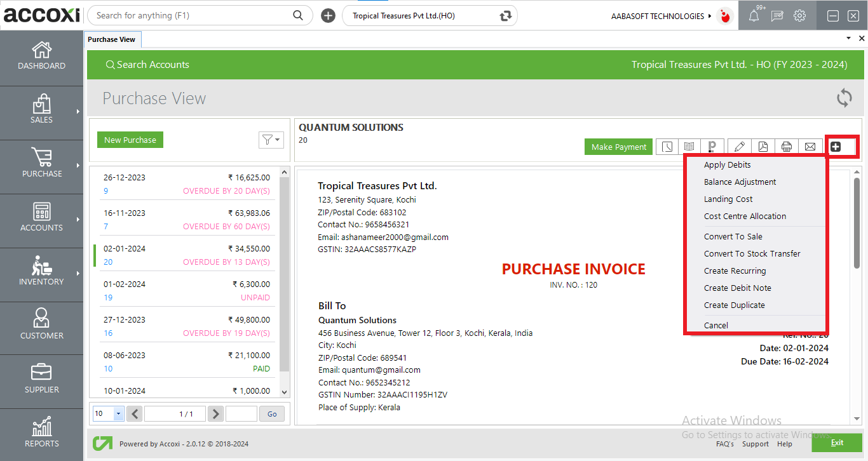Print the invoice via the printer icon
The width and height of the screenshot is (868, 461).
tap(787, 146)
